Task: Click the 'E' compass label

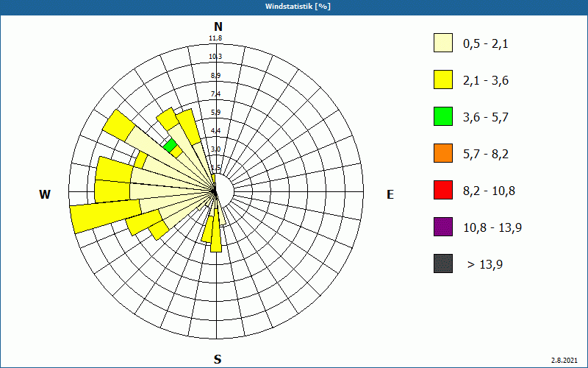Action: [390, 194]
